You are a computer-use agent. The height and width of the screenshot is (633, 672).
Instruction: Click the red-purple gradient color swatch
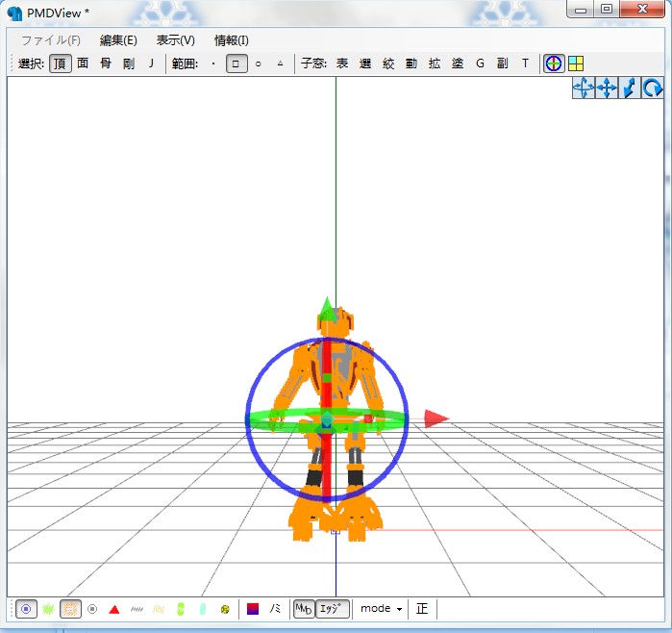[253, 609]
